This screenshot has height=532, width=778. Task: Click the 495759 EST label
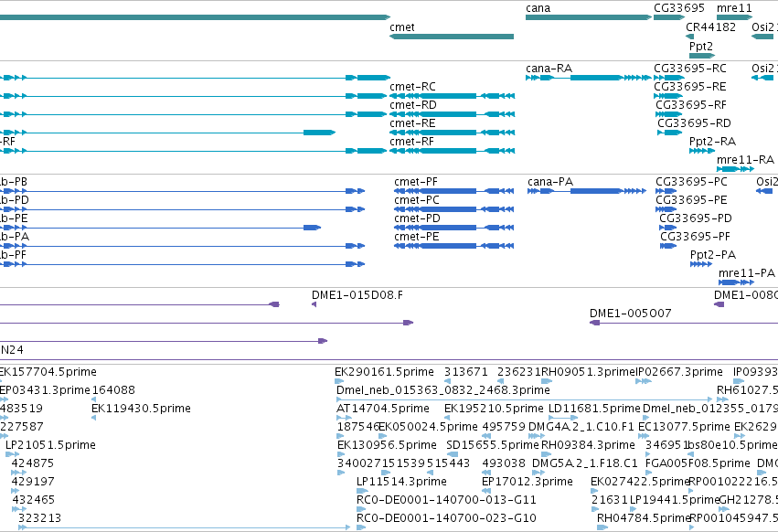coord(504,427)
